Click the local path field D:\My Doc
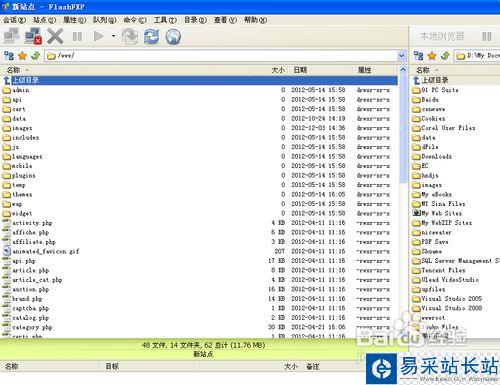The height and width of the screenshot is (385, 500). 477,56
